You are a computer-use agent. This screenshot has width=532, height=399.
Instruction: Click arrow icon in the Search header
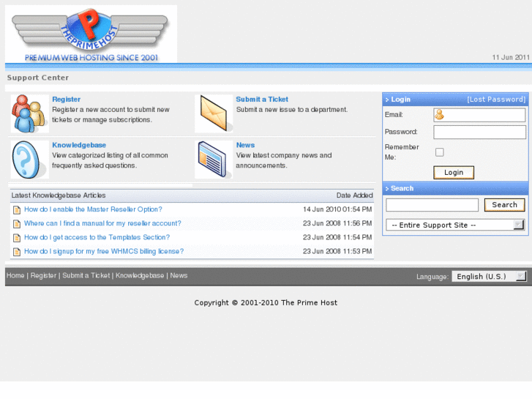pyautogui.click(x=387, y=189)
